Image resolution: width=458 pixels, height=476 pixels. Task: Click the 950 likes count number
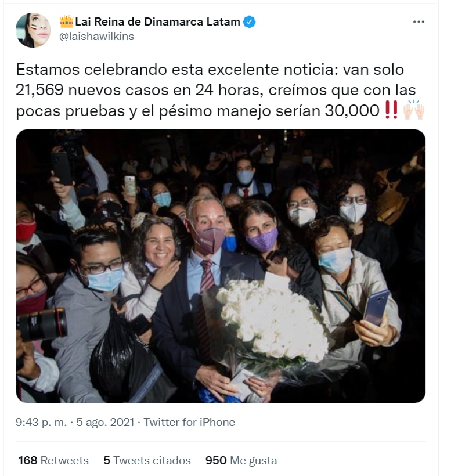point(216,460)
